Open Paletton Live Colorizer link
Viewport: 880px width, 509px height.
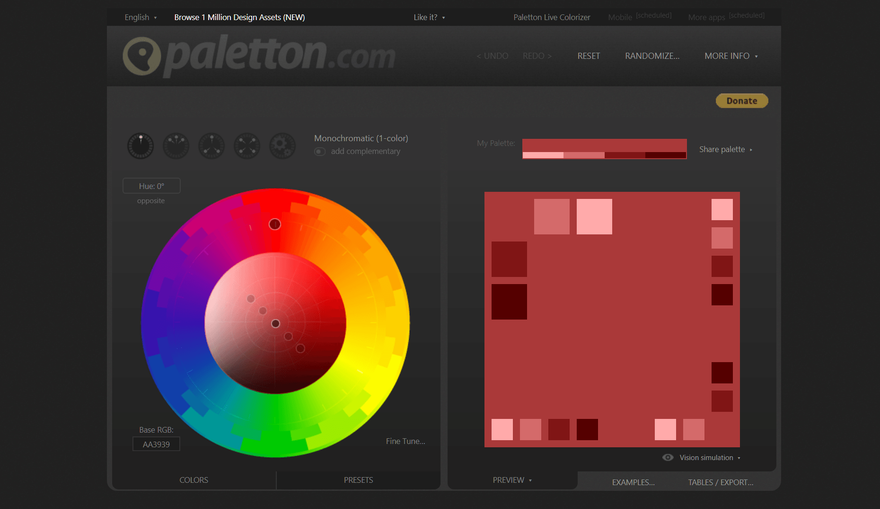click(552, 17)
